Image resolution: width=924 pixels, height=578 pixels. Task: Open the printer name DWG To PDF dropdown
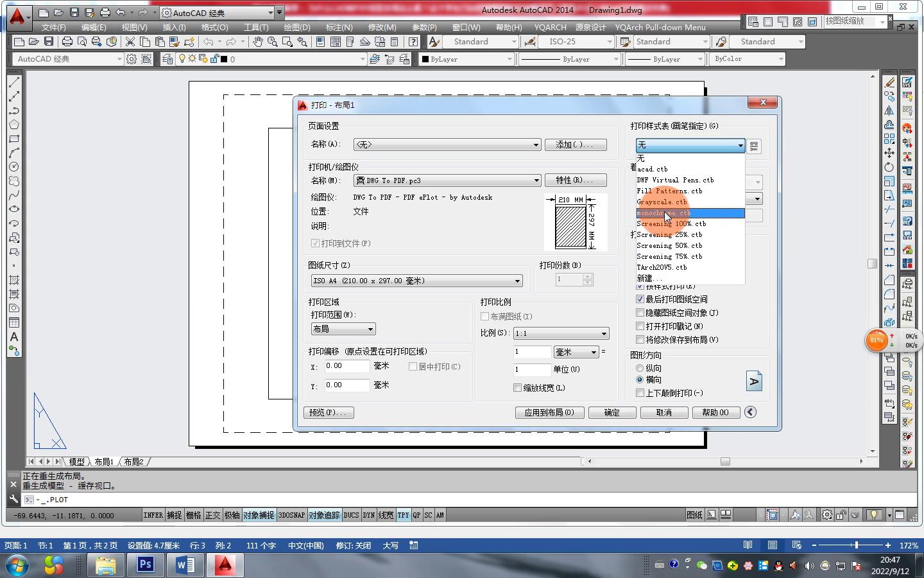click(447, 180)
